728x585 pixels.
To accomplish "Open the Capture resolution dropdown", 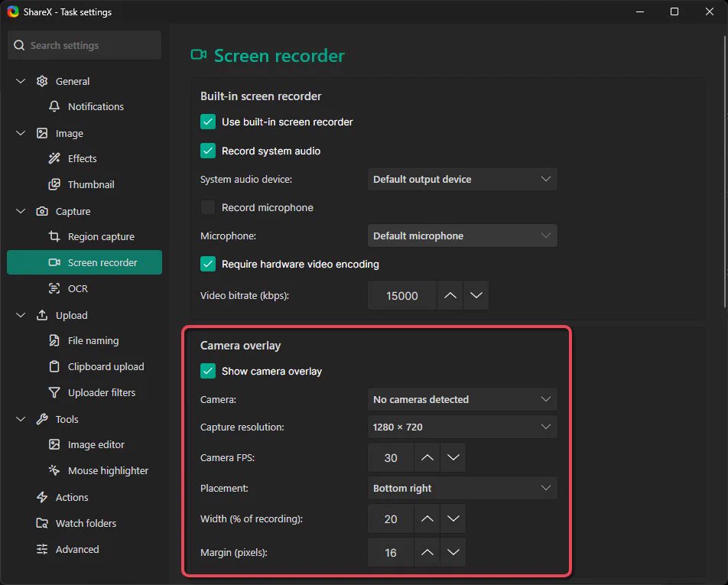I will tap(463, 427).
